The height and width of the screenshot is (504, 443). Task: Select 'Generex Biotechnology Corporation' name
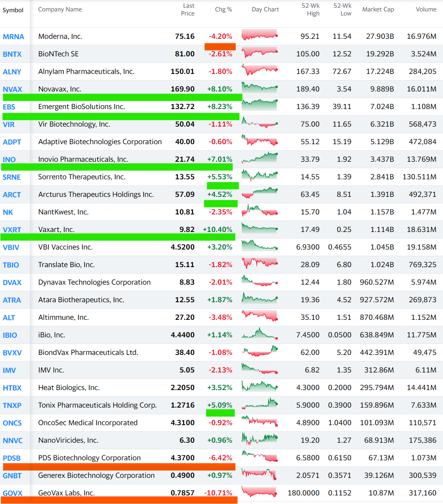pyautogui.click(x=96, y=475)
